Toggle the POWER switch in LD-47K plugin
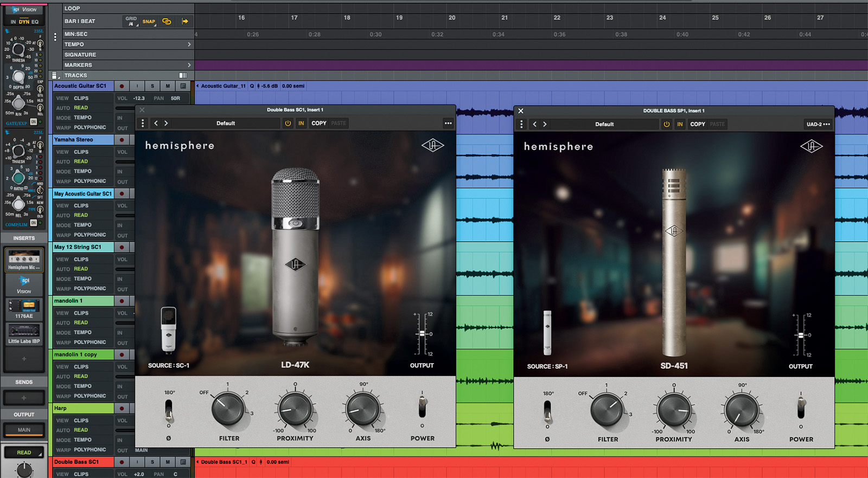Viewport: 868px width, 478px height. pyautogui.click(x=422, y=406)
